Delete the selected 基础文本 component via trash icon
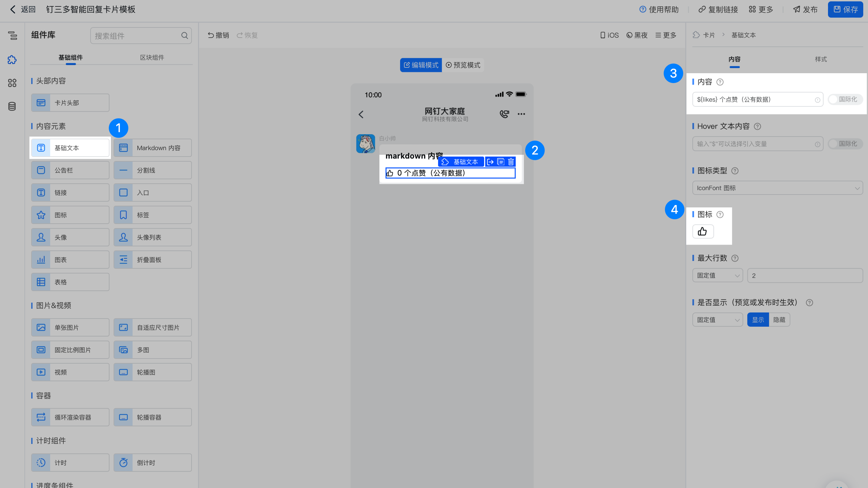The image size is (868, 488). point(511,162)
